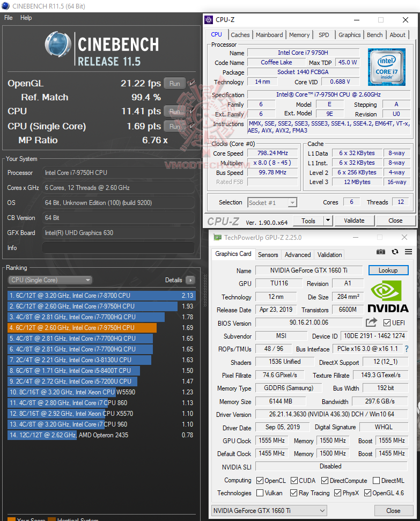
Task: Click the Processor field Intel Core i7-9750H CPU
Action: tap(119, 173)
